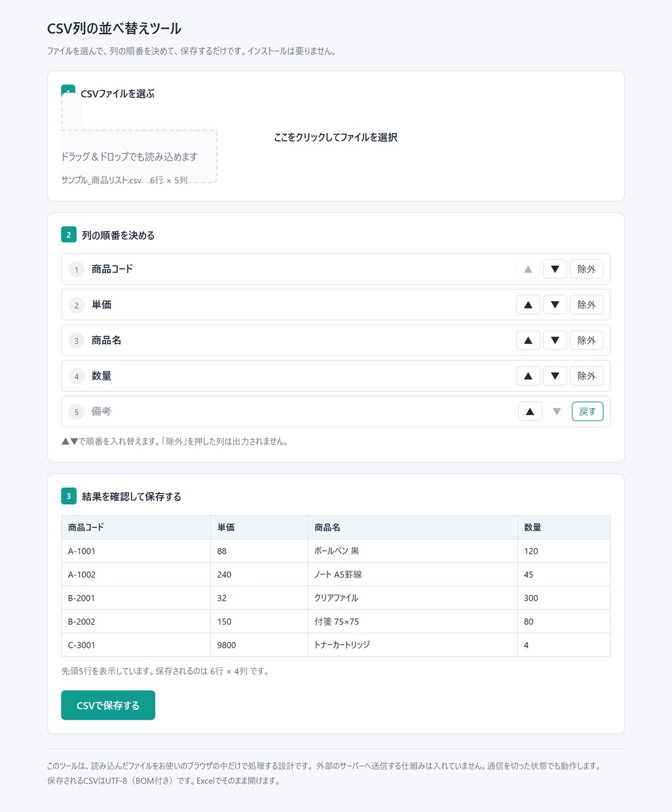Image resolution: width=672 pixels, height=812 pixels.
Task: Select cell B-2002
Action: [136, 621]
